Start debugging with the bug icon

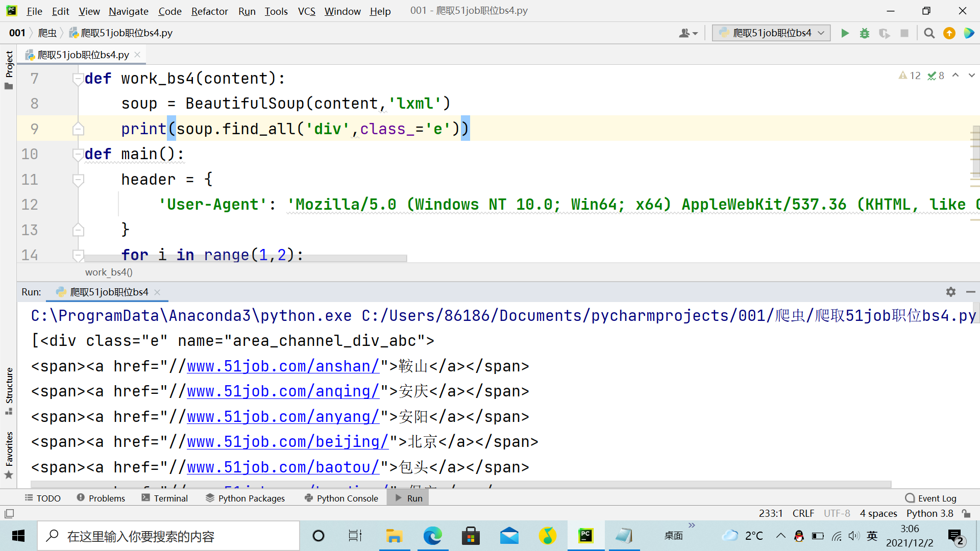(x=865, y=33)
